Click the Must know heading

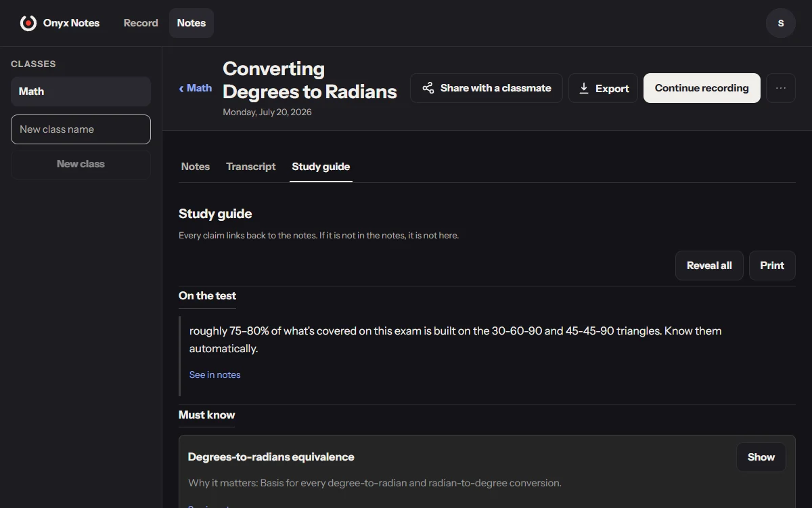point(207,415)
